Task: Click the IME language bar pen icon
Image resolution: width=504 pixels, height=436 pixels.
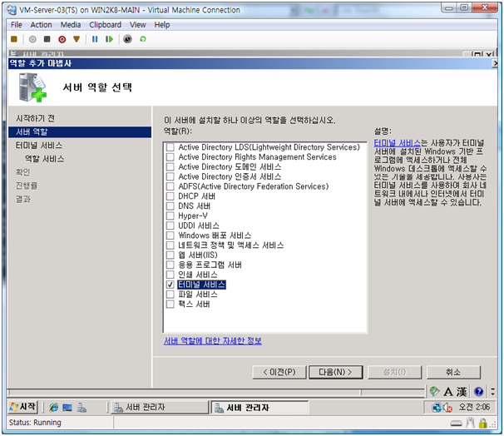Action: [435, 391]
